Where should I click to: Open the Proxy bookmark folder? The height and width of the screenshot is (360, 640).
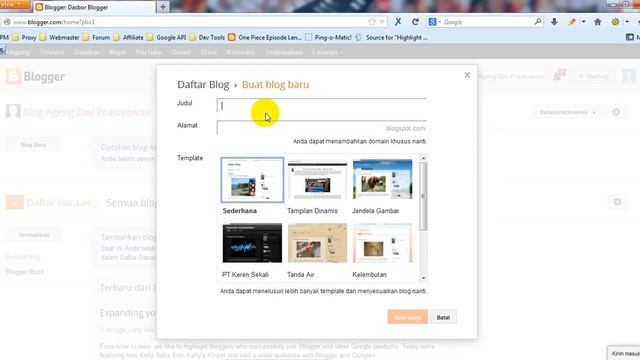pyautogui.click(x=24, y=37)
